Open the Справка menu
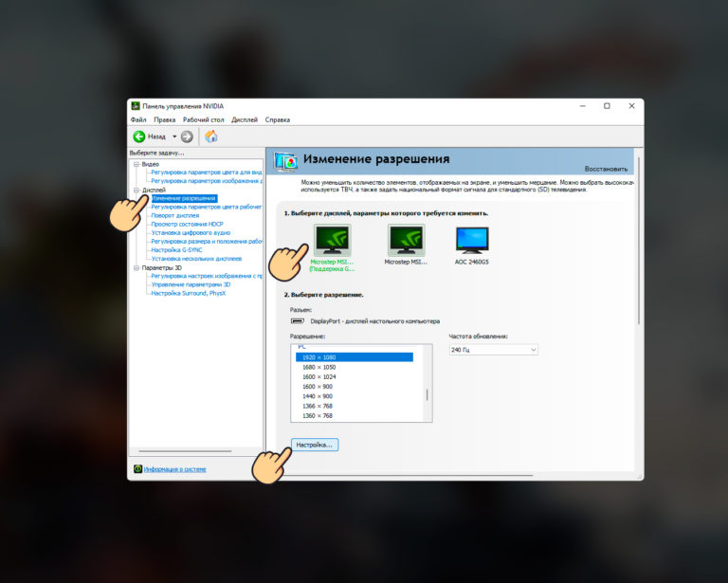 coord(278,119)
